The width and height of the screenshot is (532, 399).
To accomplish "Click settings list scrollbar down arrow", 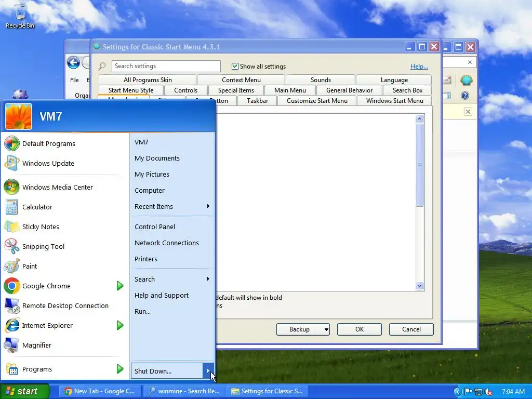I will pyautogui.click(x=419, y=286).
